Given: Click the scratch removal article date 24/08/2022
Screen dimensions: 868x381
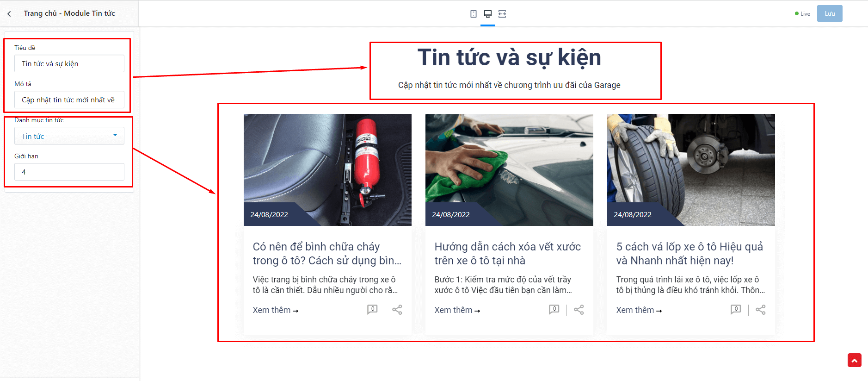Looking at the screenshot, I should pyautogui.click(x=451, y=215).
